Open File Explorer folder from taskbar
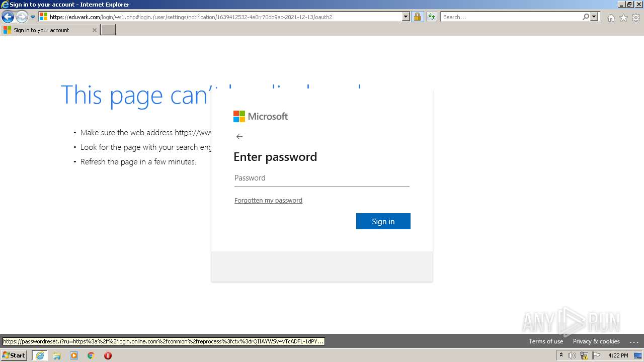 click(57, 355)
